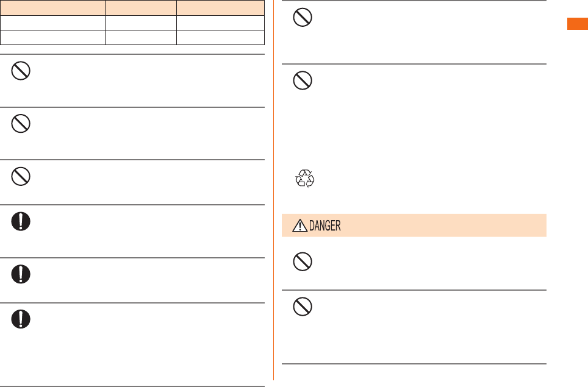The width and height of the screenshot is (588, 387).
Task: Click the warning triangle beside DANGER
Action: click(299, 225)
